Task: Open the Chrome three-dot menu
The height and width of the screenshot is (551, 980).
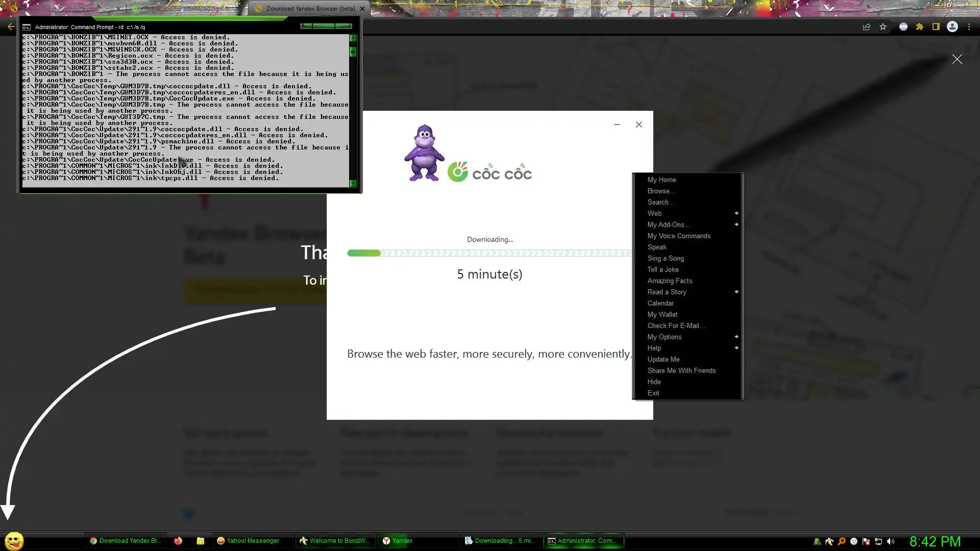Action: pos(969,27)
